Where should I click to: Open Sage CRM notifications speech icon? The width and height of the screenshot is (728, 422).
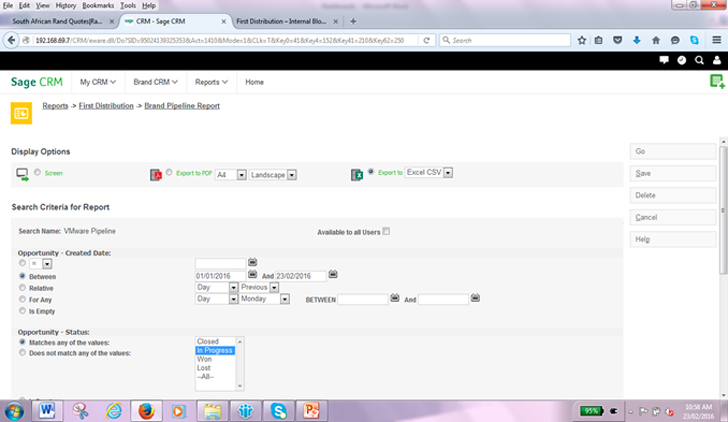click(664, 60)
